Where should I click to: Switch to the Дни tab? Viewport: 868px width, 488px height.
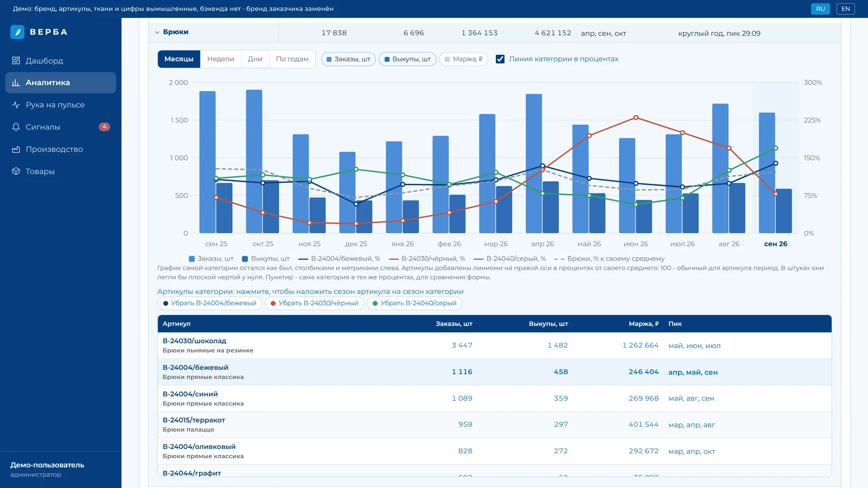[x=255, y=59]
